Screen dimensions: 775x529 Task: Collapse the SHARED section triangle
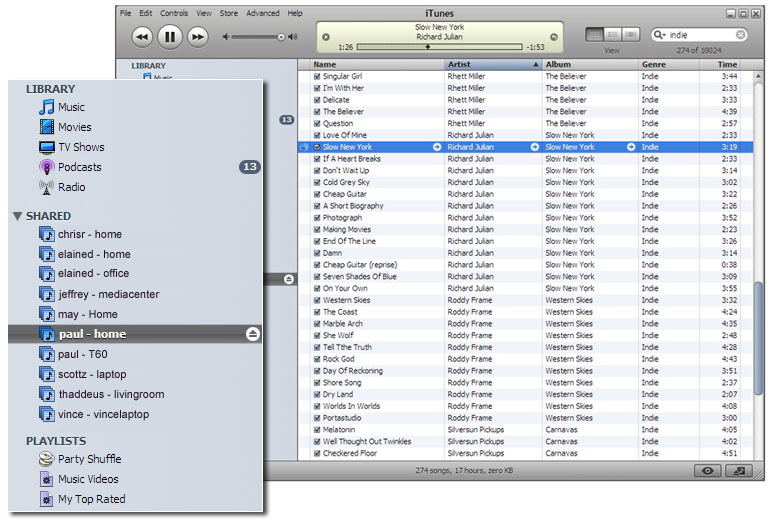pos(17,217)
